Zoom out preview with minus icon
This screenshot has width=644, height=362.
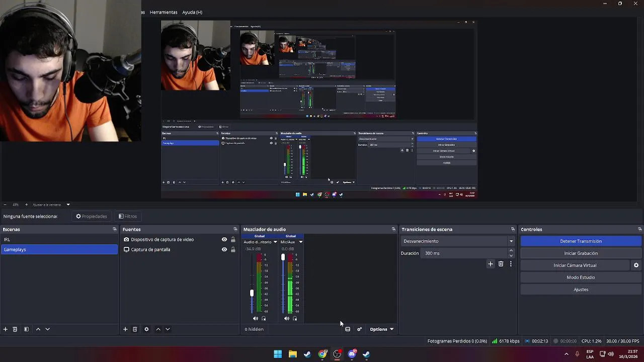tap(5, 205)
